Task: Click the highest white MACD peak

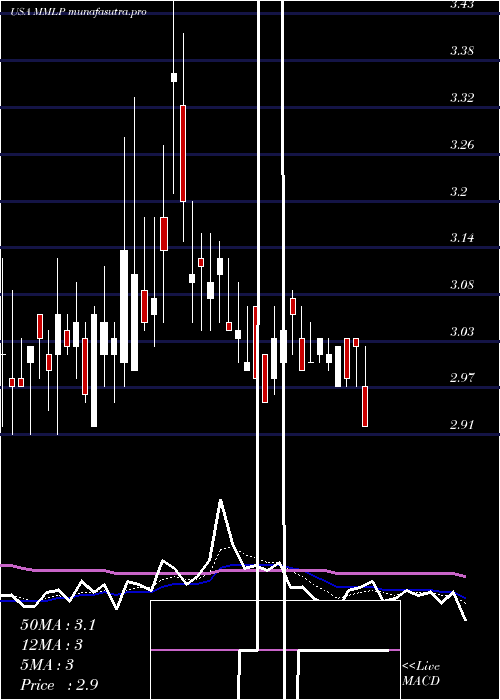Action: coord(220,501)
